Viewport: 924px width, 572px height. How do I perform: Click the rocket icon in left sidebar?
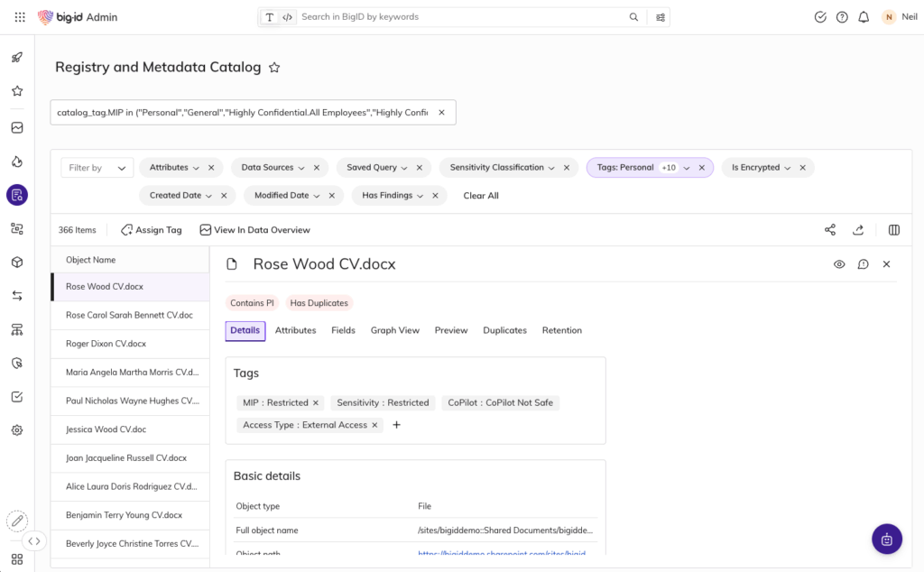click(17, 58)
